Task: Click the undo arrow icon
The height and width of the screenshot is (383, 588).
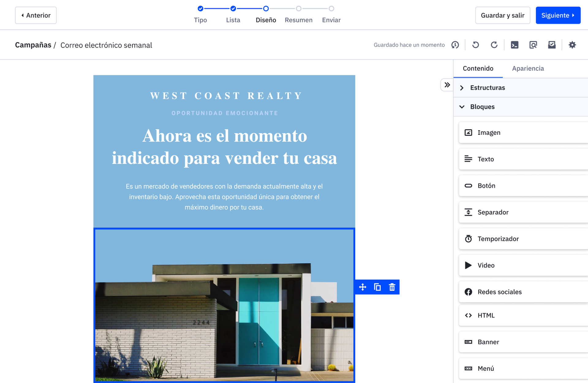Action: pyautogui.click(x=475, y=45)
